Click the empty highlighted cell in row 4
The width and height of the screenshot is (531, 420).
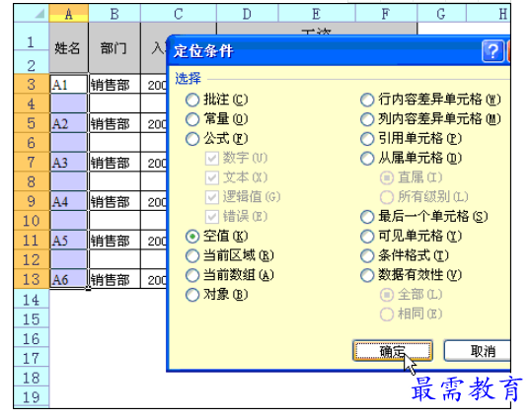pyautogui.click(x=69, y=104)
